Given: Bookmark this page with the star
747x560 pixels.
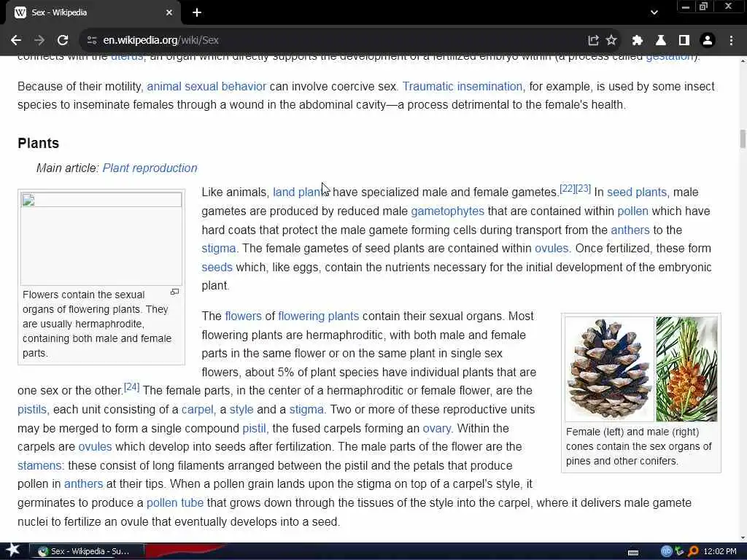Looking at the screenshot, I should [x=611, y=41].
